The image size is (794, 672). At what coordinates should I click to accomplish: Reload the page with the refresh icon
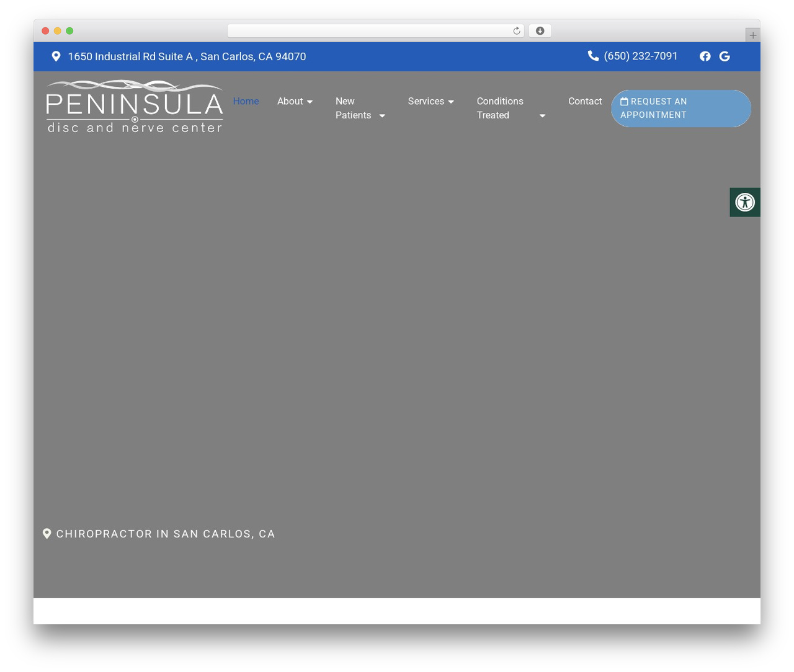(x=516, y=31)
